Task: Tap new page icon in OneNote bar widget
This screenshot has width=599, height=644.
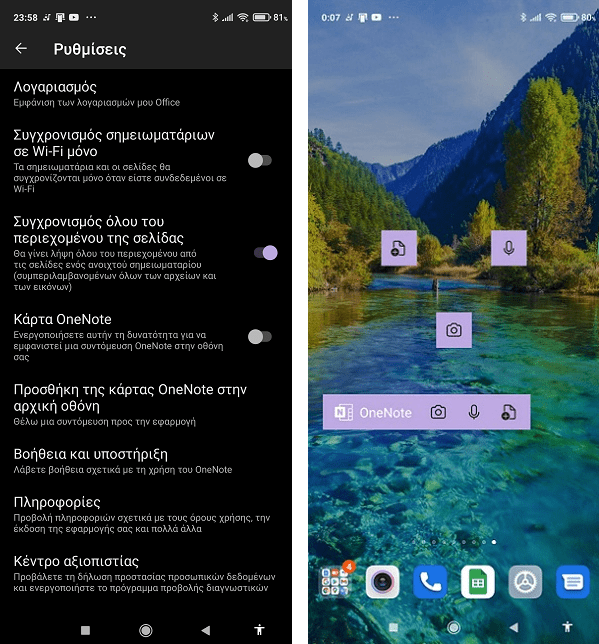Action: pos(509,412)
